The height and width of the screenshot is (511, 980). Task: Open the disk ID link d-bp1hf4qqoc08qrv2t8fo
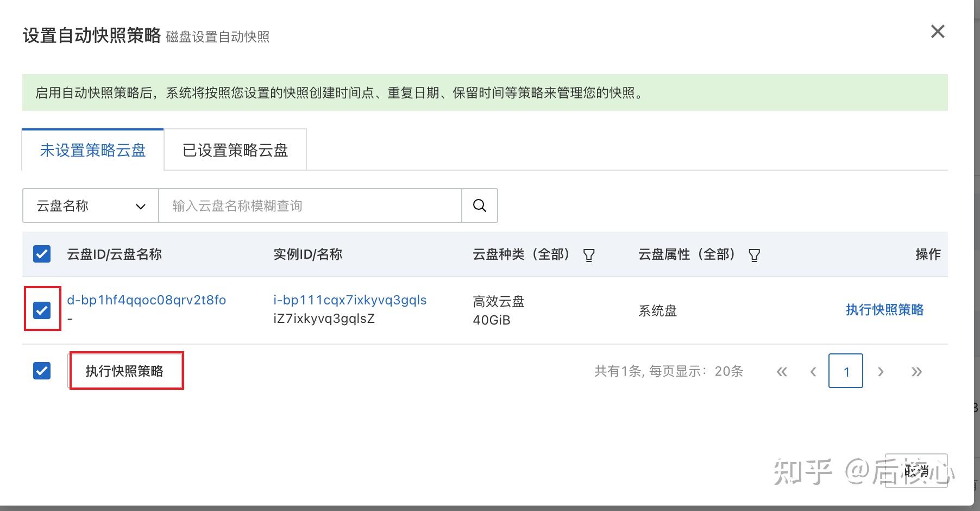tap(146, 300)
